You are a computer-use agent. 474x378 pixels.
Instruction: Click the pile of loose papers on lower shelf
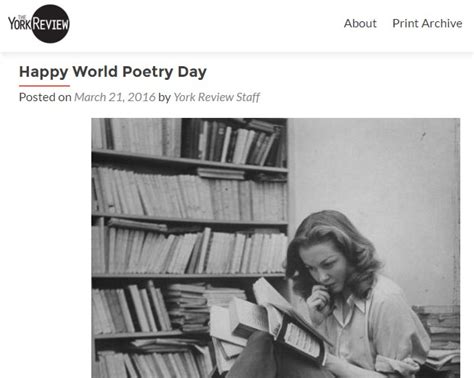pyautogui.click(x=190, y=307)
